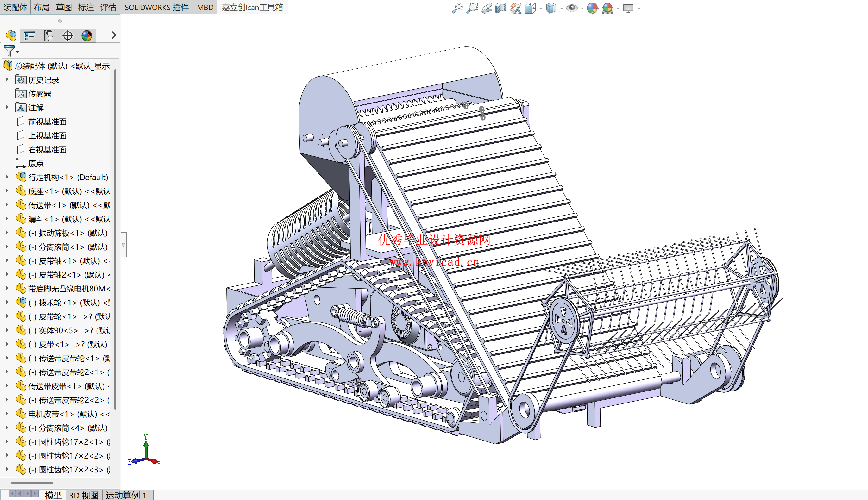Click the 分离滚筒<1> part icon
The height and width of the screenshot is (500, 868).
[x=21, y=247]
